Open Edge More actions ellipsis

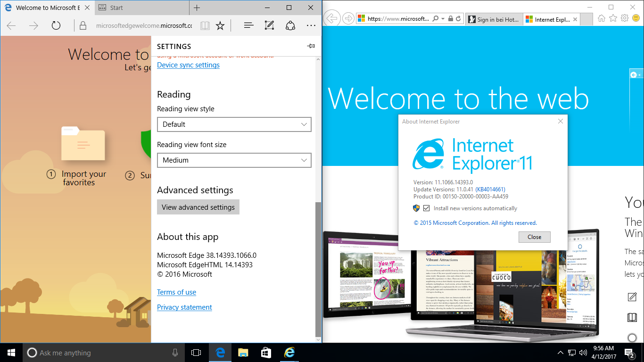click(x=311, y=26)
